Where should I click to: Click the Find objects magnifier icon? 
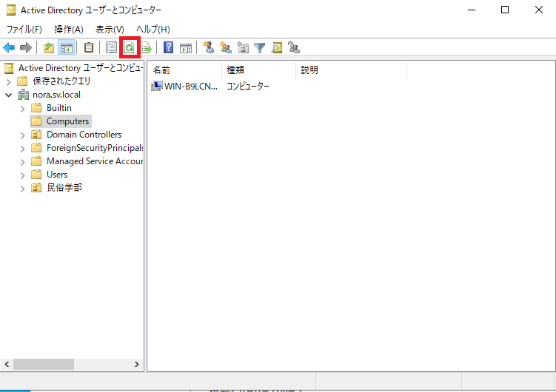pyautogui.click(x=277, y=47)
